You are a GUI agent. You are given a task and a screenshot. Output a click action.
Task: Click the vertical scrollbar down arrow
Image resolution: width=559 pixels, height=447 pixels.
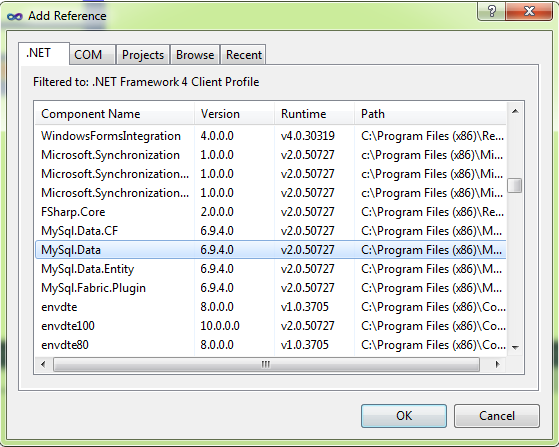(515, 347)
